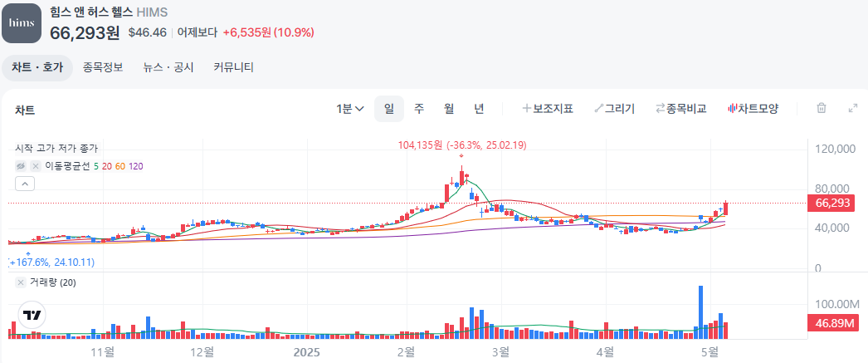Image resolution: width=868 pixels, height=363 pixels.
Task: Open the TradingView logo badge
Action: click(32, 316)
